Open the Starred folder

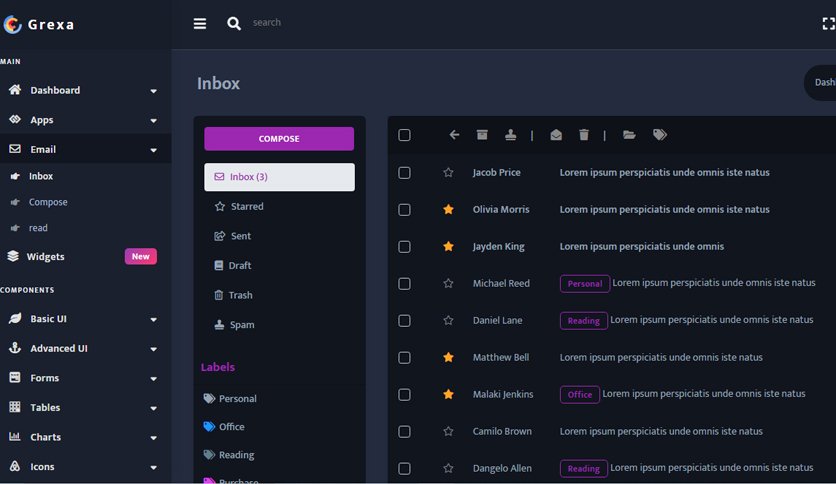coord(239,206)
